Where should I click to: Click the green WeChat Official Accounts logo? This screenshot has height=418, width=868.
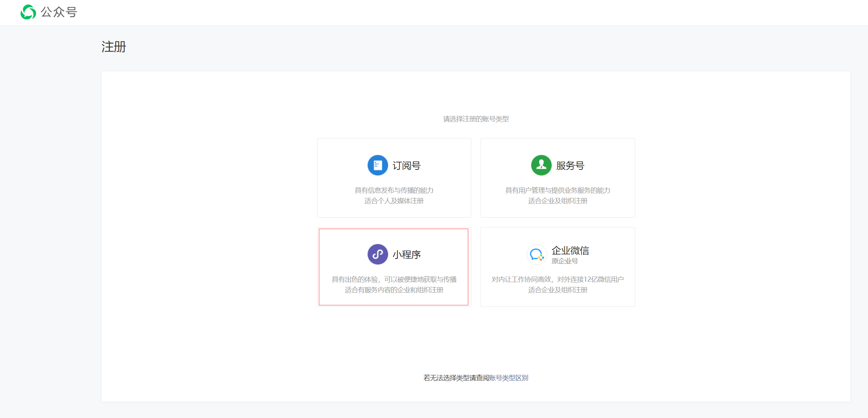point(28,12)
